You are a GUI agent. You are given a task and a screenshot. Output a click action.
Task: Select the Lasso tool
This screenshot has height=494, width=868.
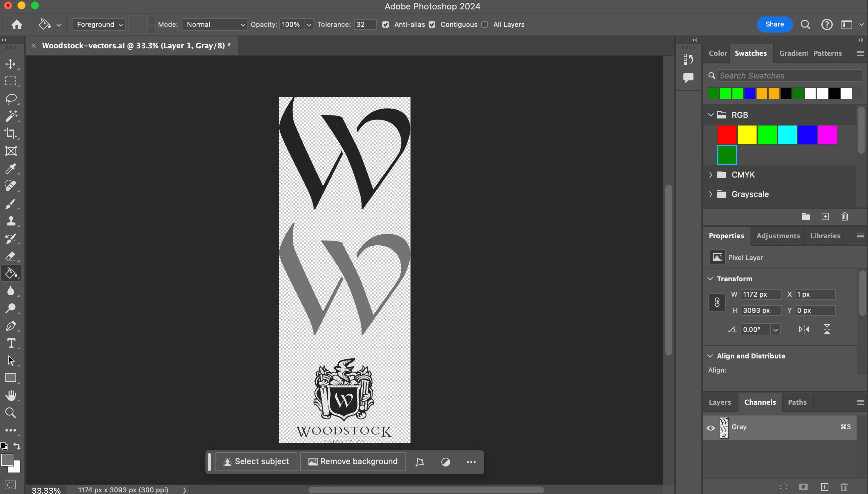10,99
